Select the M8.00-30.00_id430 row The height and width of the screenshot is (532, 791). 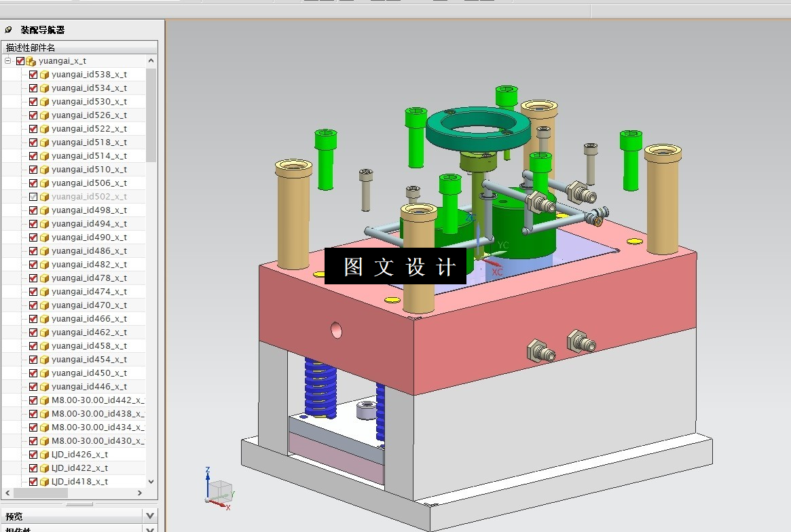73,440
